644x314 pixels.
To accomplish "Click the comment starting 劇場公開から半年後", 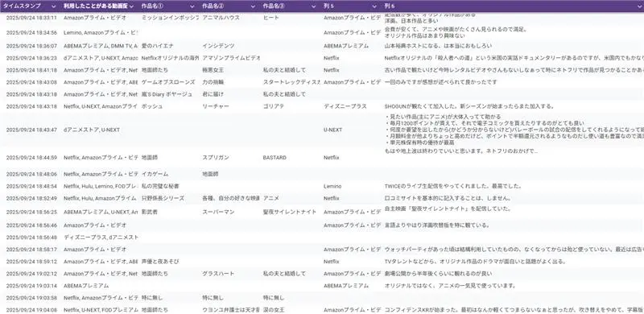I will pyautogui.click(x=438, y=274).
